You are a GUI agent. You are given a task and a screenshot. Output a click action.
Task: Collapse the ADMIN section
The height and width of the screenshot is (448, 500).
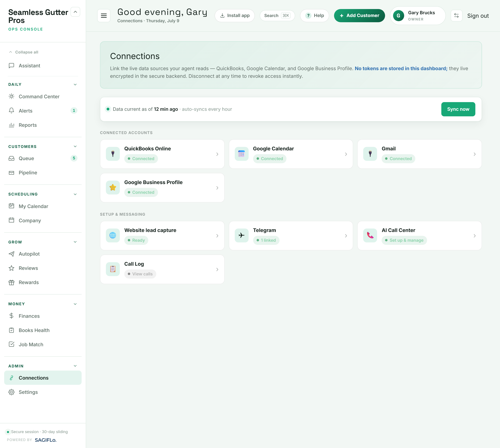tap(75, 366)
